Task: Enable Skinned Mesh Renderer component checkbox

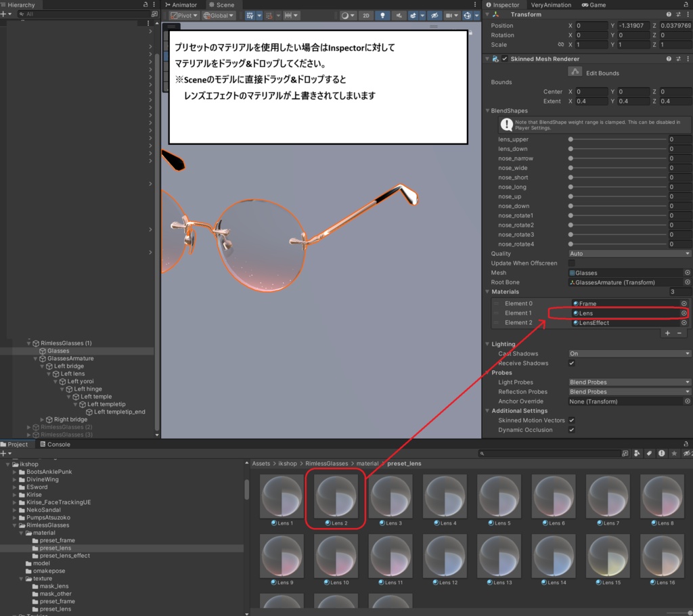Action: click(x=504, y=59)
